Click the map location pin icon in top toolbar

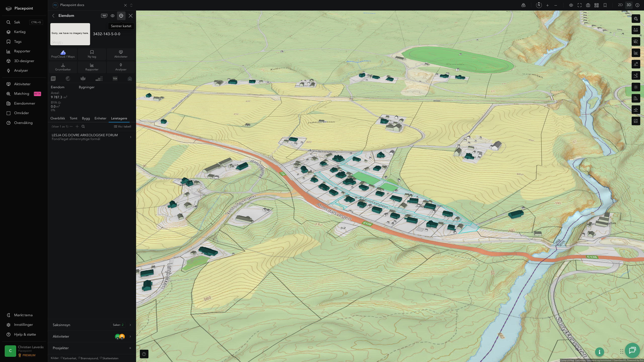[524, 5]
